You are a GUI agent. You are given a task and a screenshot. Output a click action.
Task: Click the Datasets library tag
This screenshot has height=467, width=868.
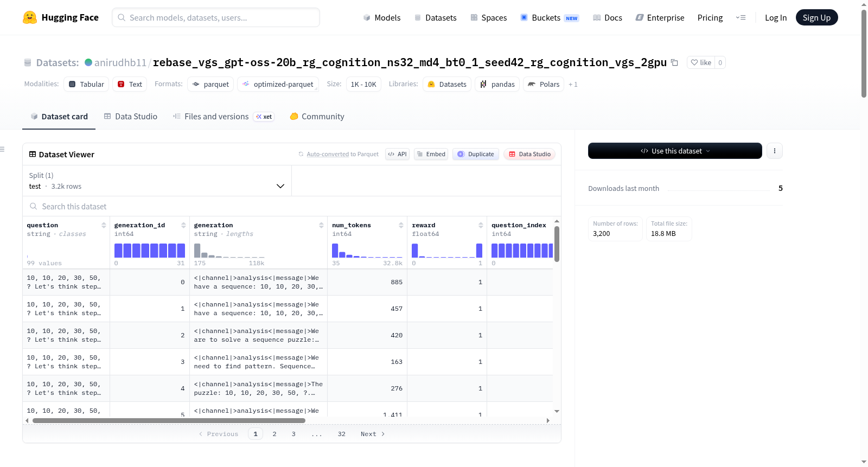[x=447, y=84]
